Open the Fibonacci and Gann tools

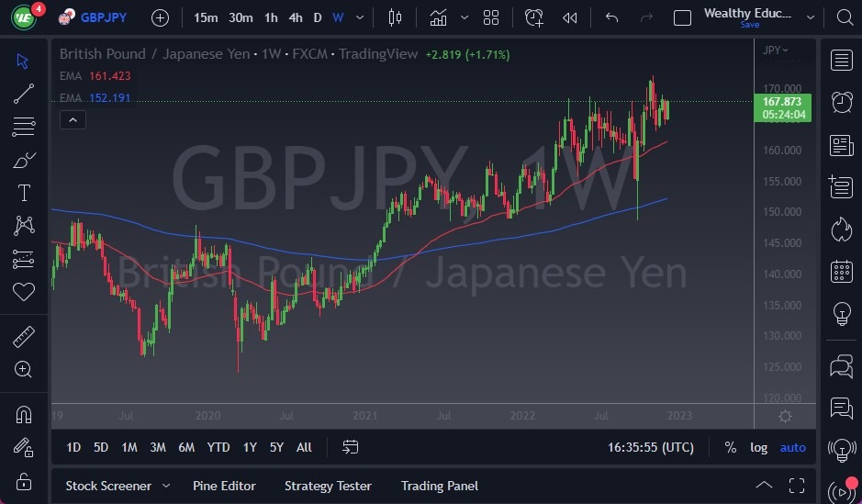pos(24,127)
